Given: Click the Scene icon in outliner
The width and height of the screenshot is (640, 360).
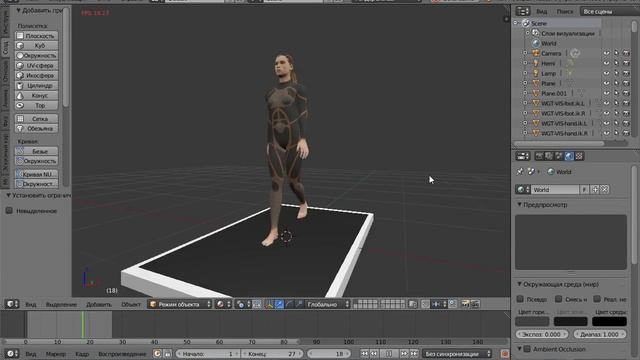Looking at the screenshot, I should 526,23.
